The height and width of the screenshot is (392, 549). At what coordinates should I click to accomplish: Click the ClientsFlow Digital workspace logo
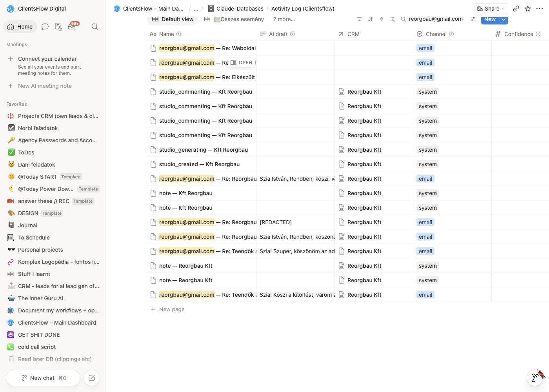pos(11,9)
